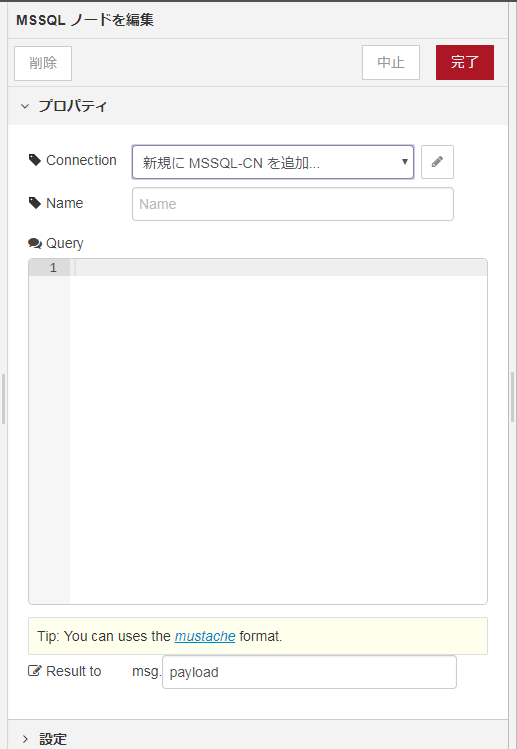Image resolution: width=517 pixels, height=749 pixels.
Task: Click the msg. payload result field
Action: coord(309,672)
